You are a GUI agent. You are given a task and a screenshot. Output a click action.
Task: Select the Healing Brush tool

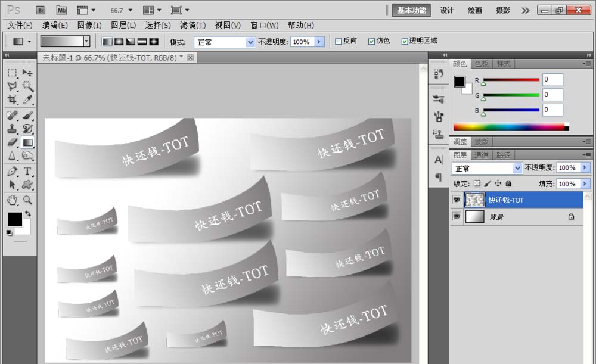(13, 115)
